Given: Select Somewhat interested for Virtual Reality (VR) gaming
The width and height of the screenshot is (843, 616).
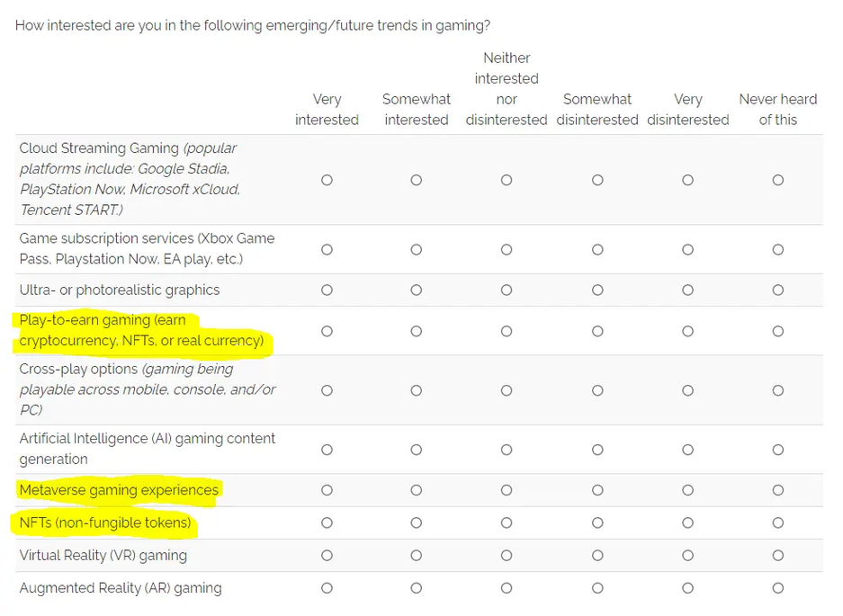Looking at the screenshot, I should coord(417,555).
